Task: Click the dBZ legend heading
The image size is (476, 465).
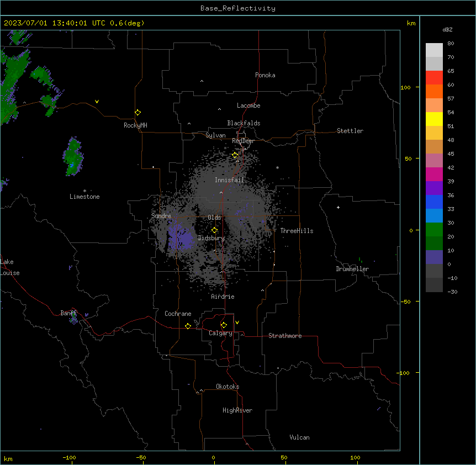Action: tap(447, 30)
